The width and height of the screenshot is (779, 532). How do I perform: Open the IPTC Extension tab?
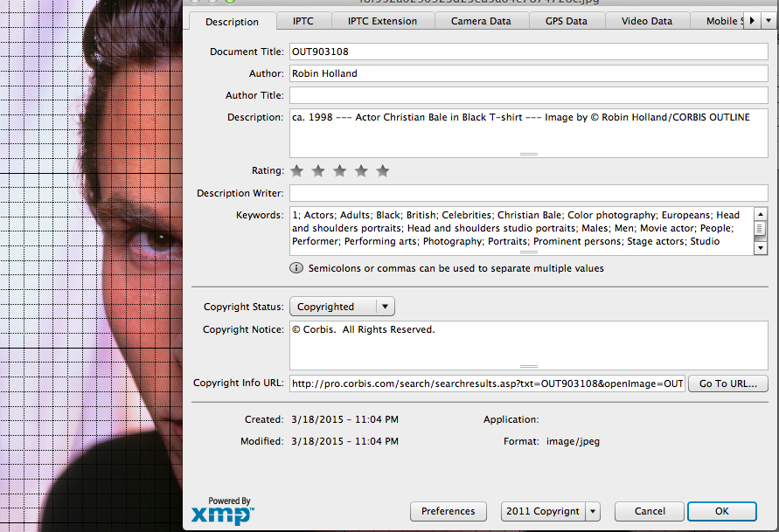[x=382, y=21]
